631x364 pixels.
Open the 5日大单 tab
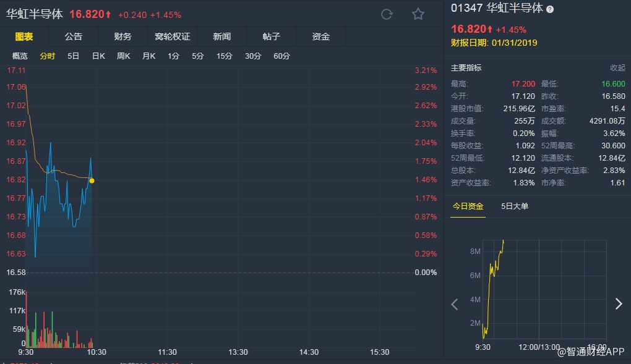point(515,206)
